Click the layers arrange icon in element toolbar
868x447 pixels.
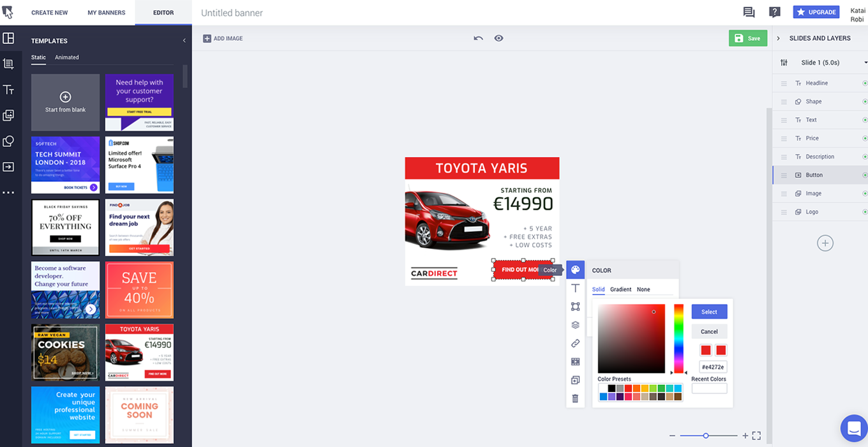(575, 325)
